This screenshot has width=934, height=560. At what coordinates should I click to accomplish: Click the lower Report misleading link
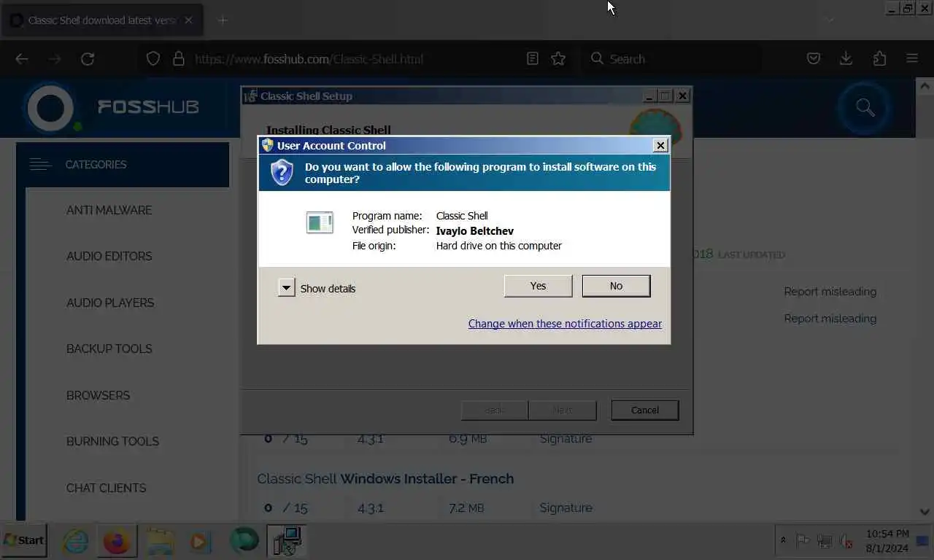[x=830, y=319]
